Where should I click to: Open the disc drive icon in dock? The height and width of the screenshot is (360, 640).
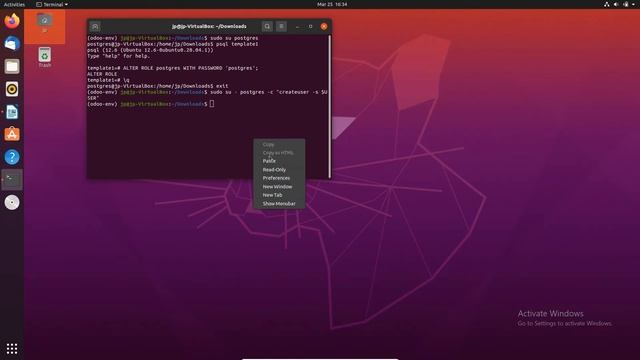12,202
